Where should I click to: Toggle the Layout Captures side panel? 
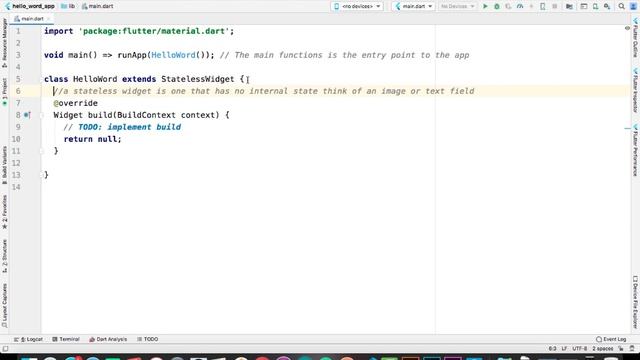coord(4,306)
